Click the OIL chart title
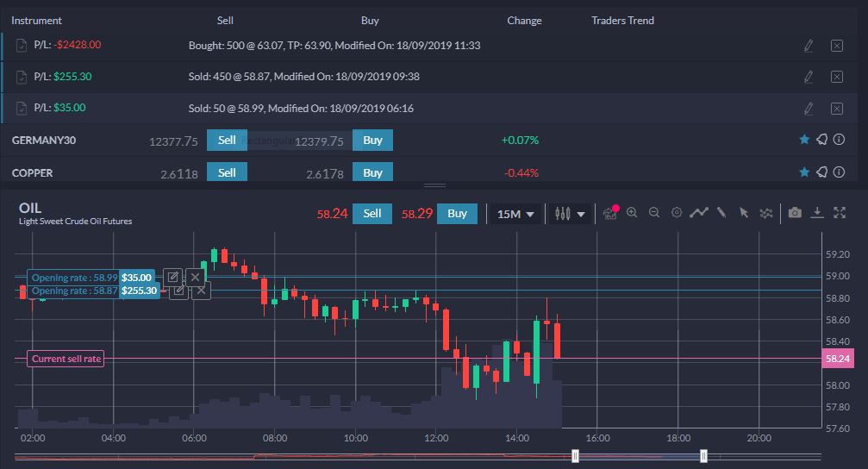 [x=30, y=208]
